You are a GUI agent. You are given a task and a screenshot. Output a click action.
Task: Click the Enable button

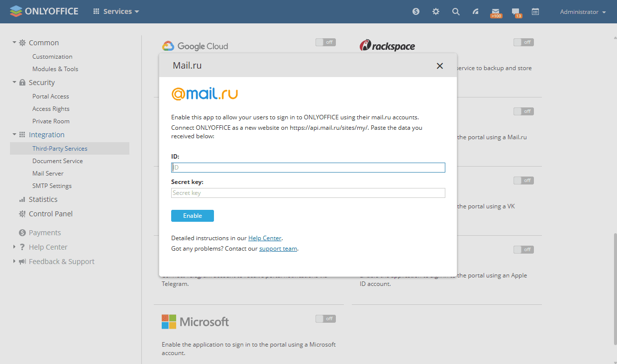click(193, 216)
